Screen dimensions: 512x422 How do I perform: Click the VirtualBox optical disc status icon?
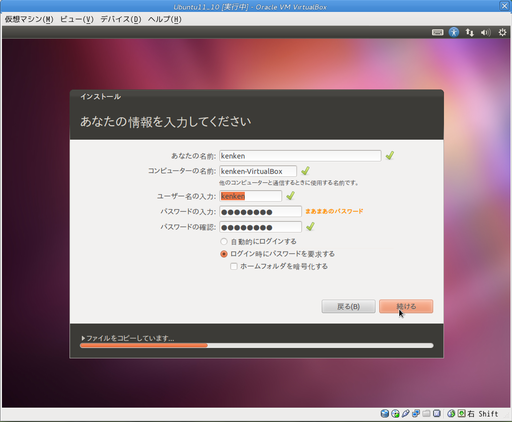(395, 414)
